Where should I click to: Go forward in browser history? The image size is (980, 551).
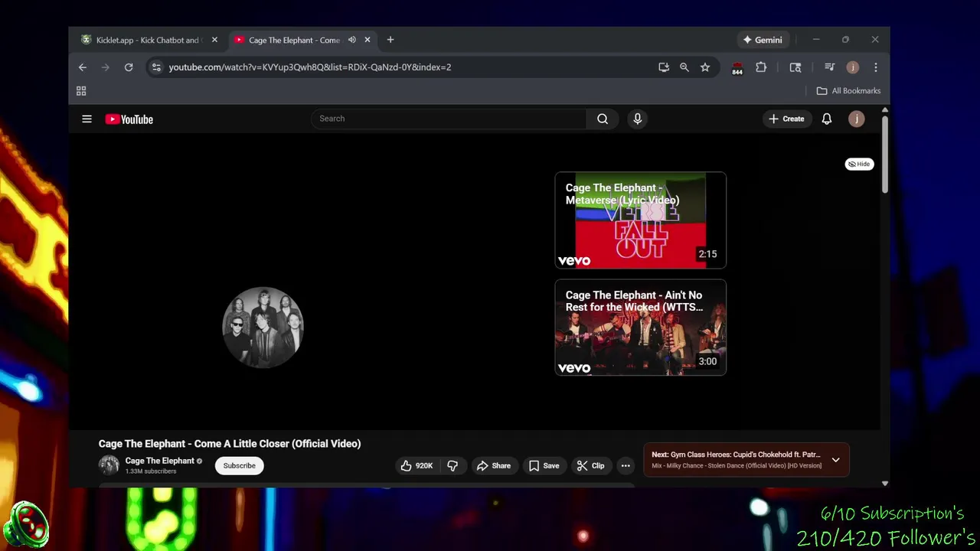tap(106, 67)
